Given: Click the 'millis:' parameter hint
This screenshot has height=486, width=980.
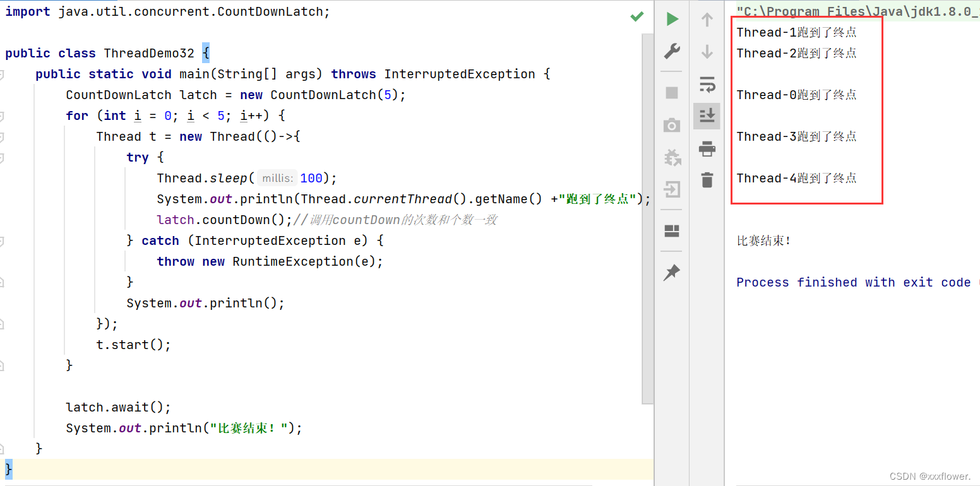Looking at the screenshot, I should [278, 179].
